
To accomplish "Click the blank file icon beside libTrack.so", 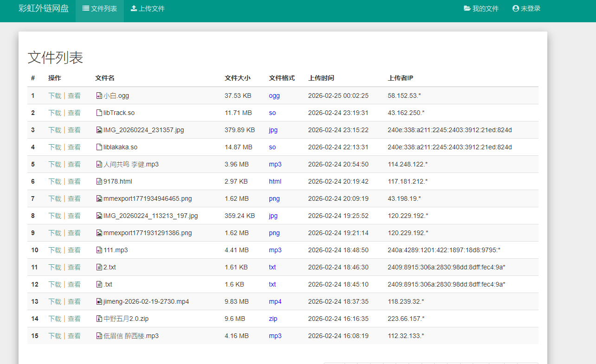I will point(99,113).
